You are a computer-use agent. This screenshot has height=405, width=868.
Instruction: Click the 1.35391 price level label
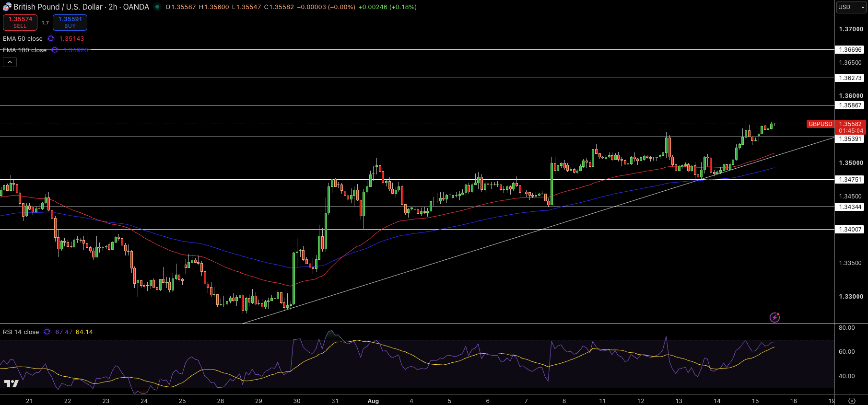click(850, 139)
